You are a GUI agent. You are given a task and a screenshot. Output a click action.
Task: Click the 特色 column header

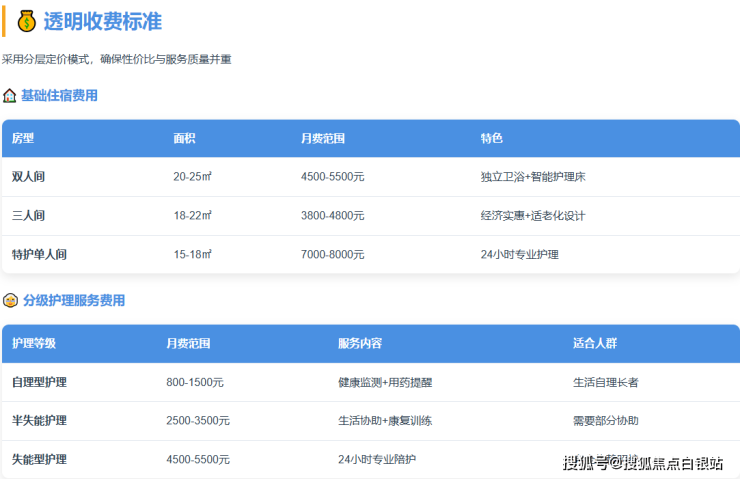coord(491,138)
